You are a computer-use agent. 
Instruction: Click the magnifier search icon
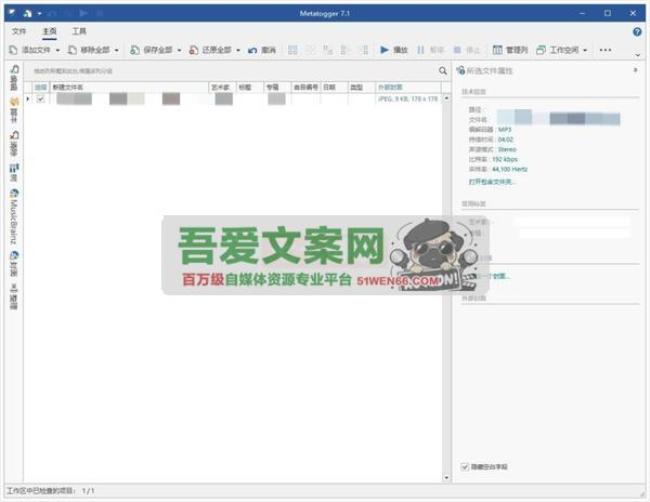pyautogui.click(x=443, y=71)
